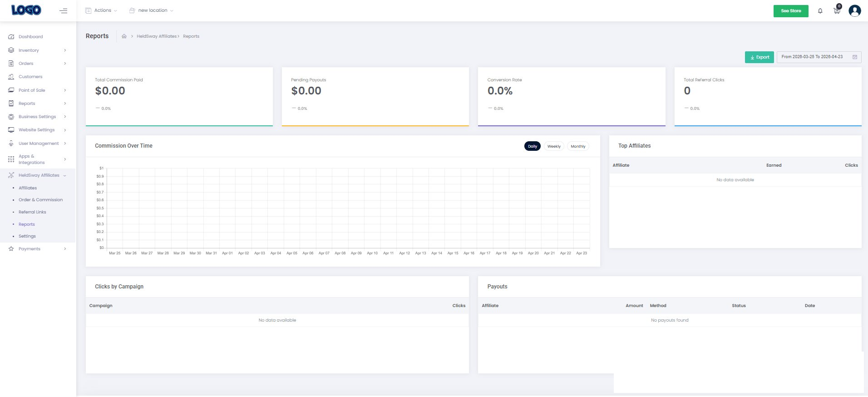Open the shopping cart icon
Viewport: 868px width, 397px height.
(837, 10)
